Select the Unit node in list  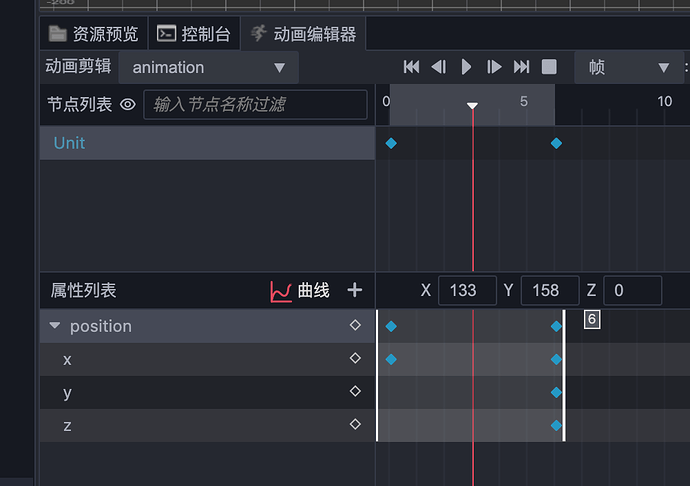tap(70, 143)
